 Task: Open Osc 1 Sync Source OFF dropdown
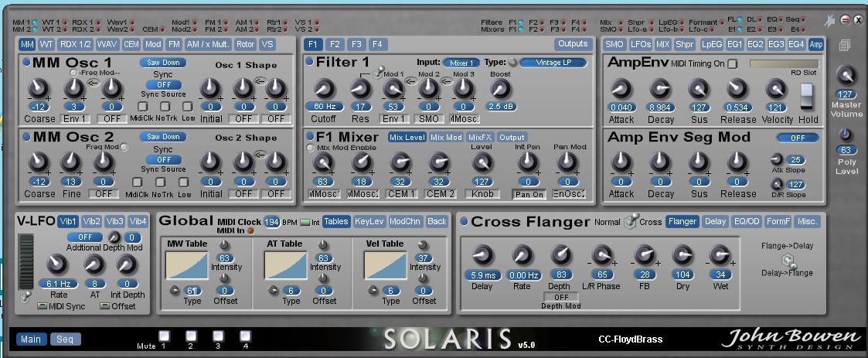(x=164, y=85)
